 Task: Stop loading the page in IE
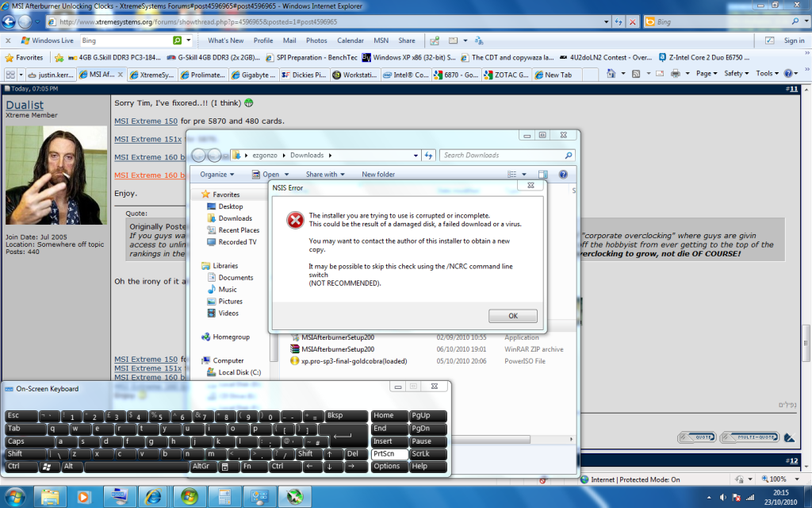(632, 21)
